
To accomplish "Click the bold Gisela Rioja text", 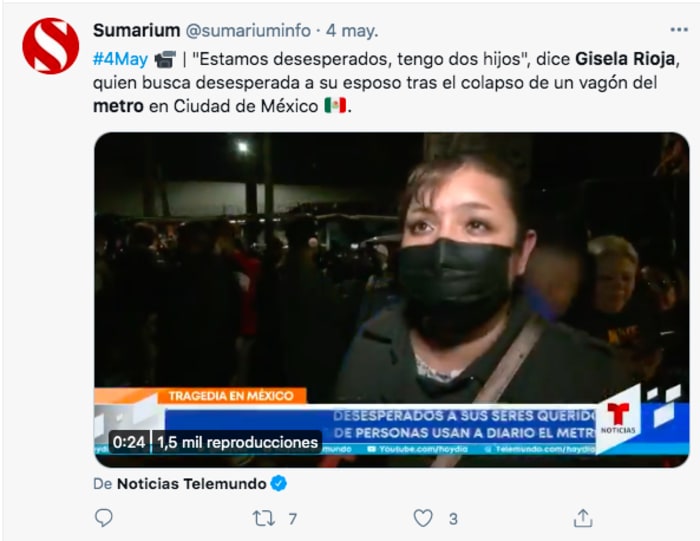I will coord(625,59).
